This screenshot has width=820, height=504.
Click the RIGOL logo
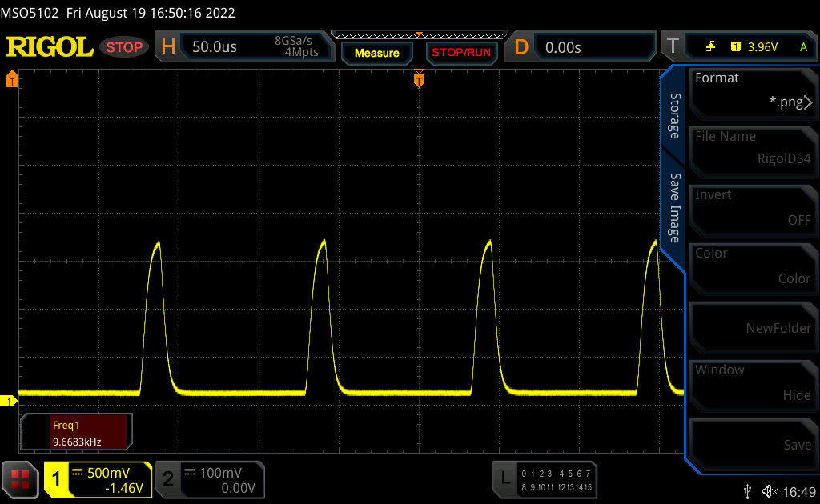[x=50, y=47]
